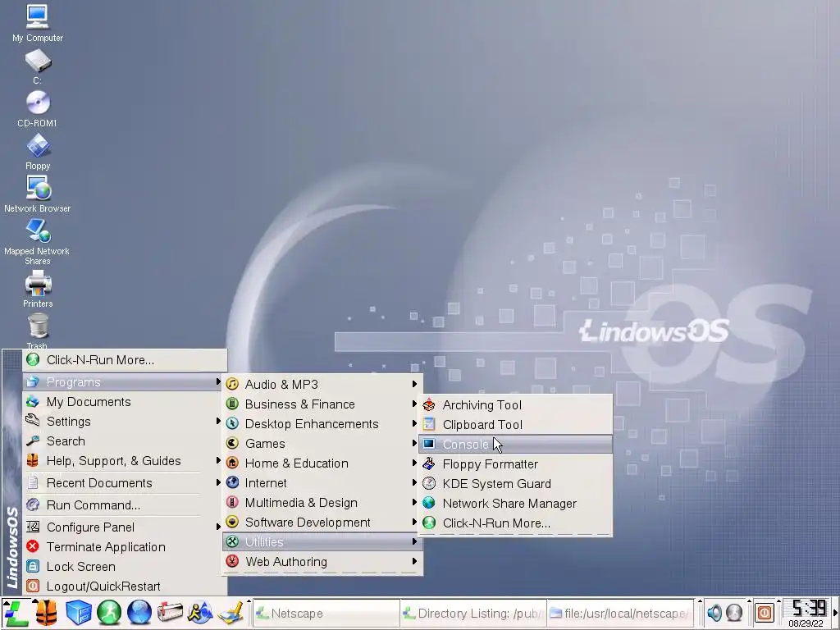This screenshot has width=840, height=630.
Task: Open the Network Browser desktop icon
Action: pyautogui.click(x=38, y=194)
